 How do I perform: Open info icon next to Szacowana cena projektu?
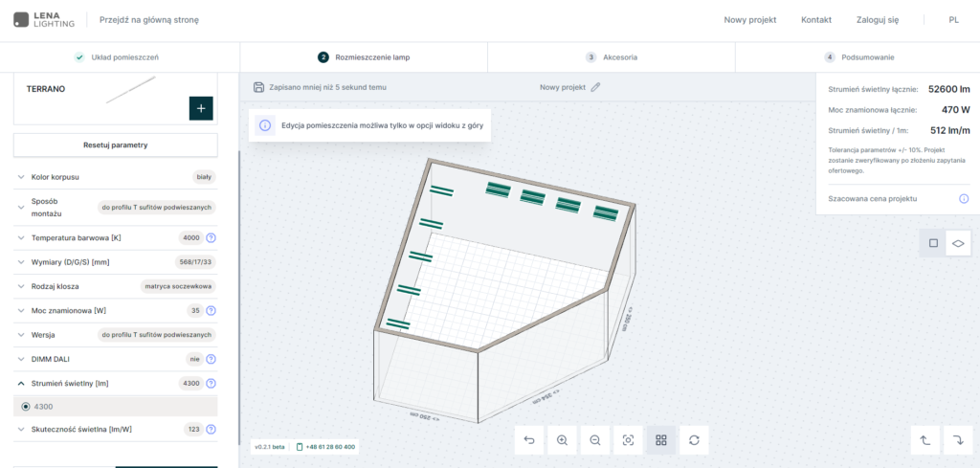tap(964, 199)
